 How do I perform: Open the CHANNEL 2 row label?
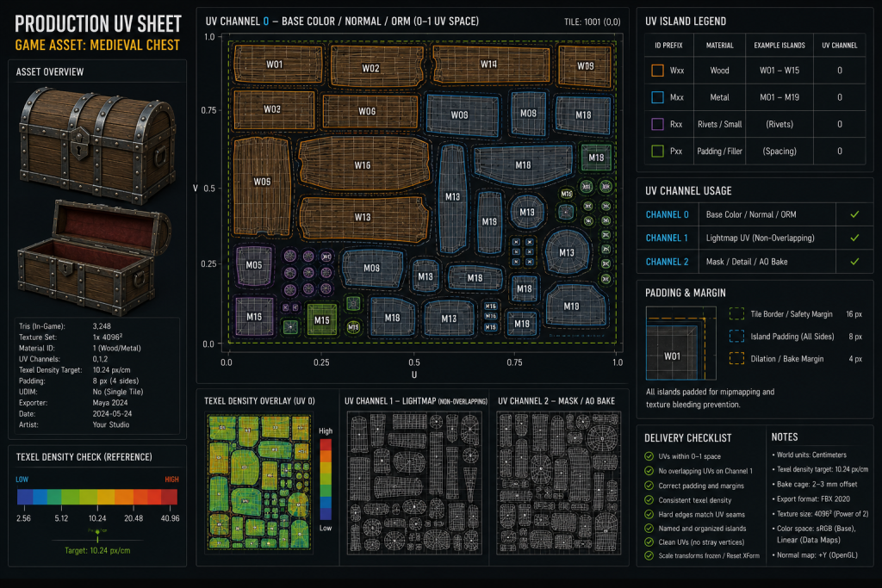(668, 262)
